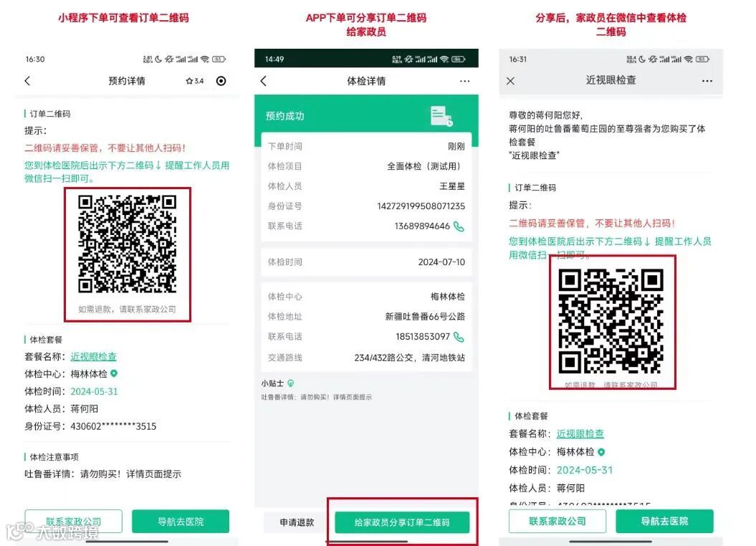This screenshot has width=756, height=546.
Task: Select date 2024-05-31 on 预约详情 screen
Action: (x=94, y=391)
